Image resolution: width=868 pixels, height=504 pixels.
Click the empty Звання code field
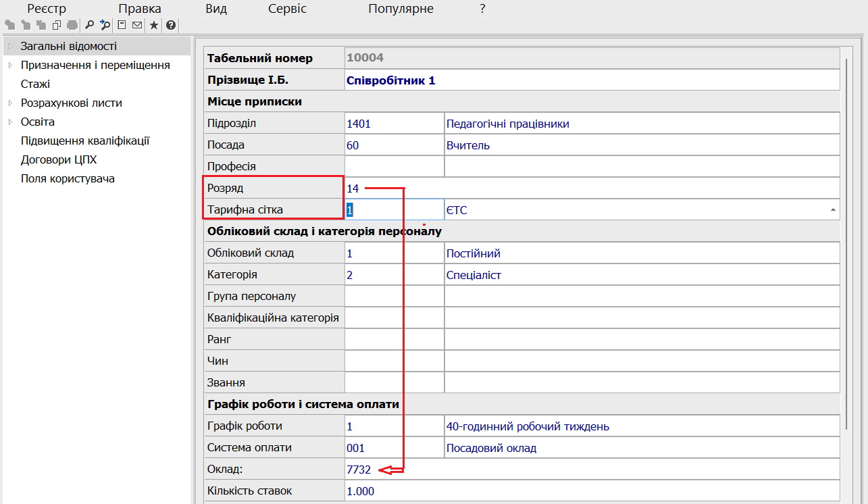coord(394,383)
